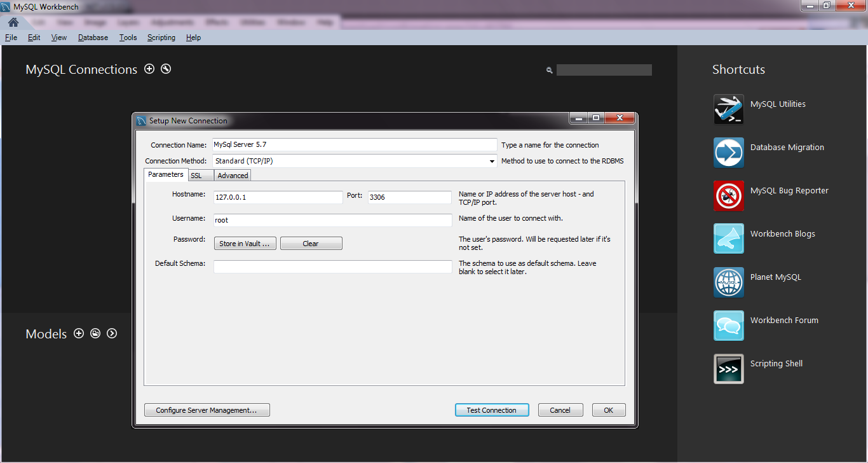Viewport: 868px width, 463px height.
Task: Click in the Default Schema field
Action: pos(332,266)
